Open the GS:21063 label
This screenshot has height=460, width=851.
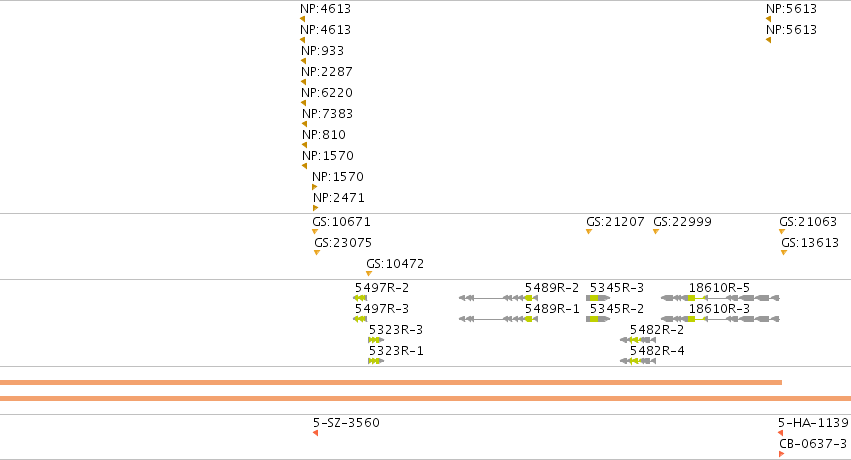click(x=808, y=222)
